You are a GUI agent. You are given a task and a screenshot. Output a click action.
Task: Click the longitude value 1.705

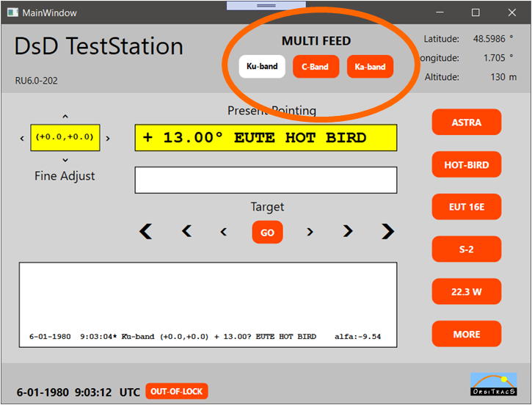pyautogui.click(x=495, y=58)
